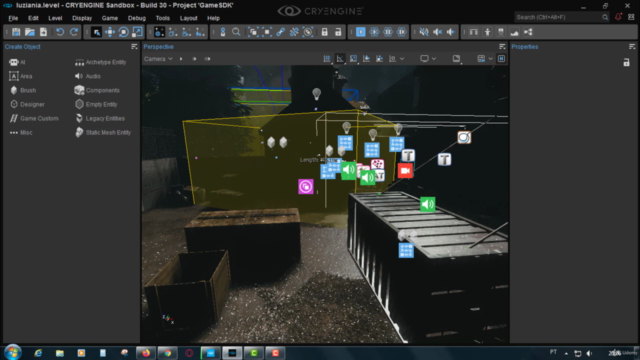
Task: Select the Audio object category
Action: pyautogui.click(x=88, y=76)
